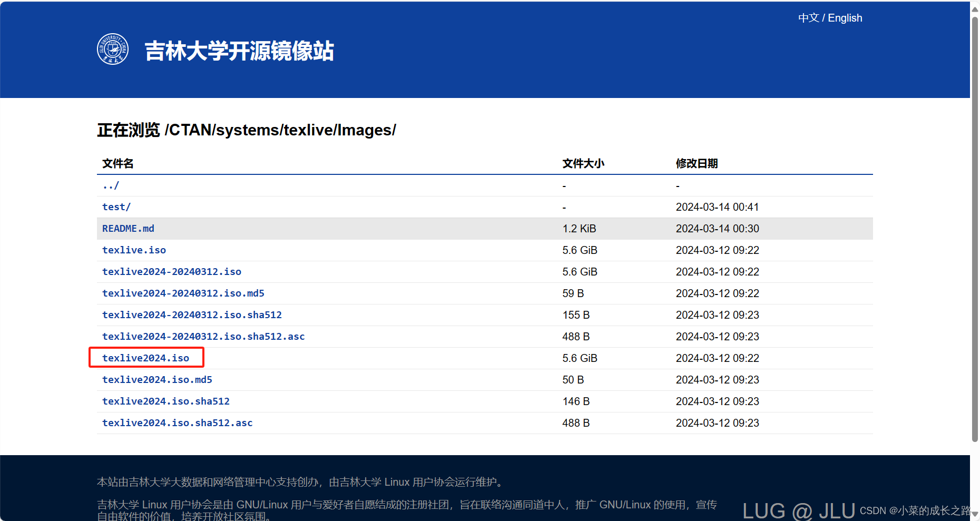
Task: Click the 155 B size cell
Action: pyautogui.click(x=576, y=315)
